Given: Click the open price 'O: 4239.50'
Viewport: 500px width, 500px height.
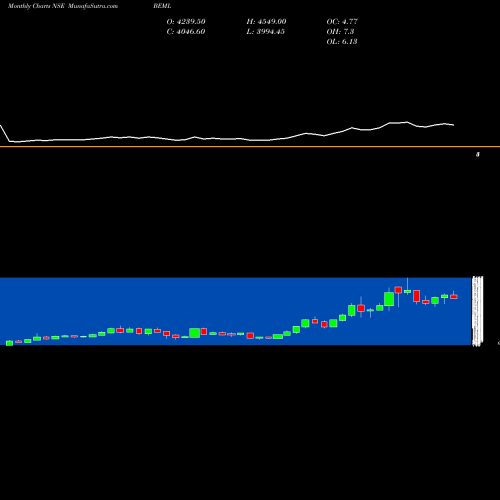Looking at the screenshot, I should point(186,22).
